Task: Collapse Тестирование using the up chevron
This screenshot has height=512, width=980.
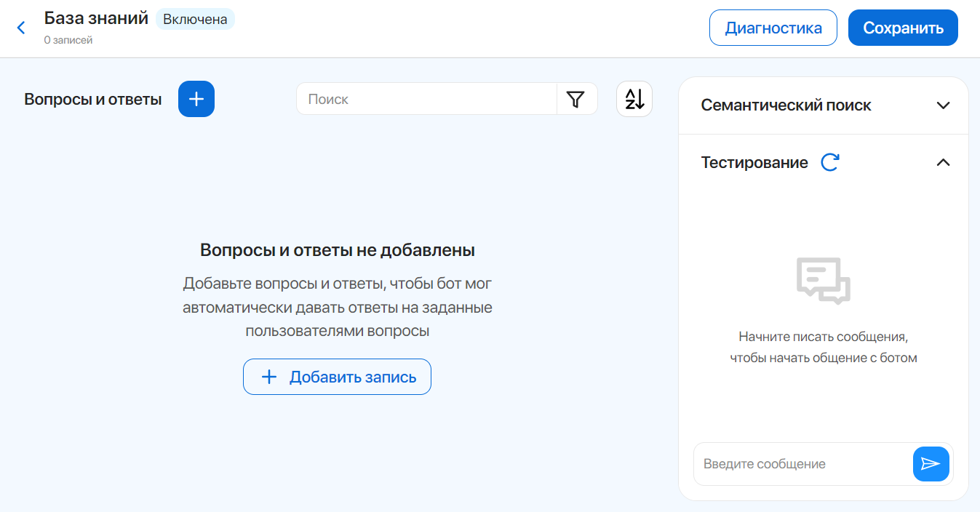Action: tap(943, 162)
